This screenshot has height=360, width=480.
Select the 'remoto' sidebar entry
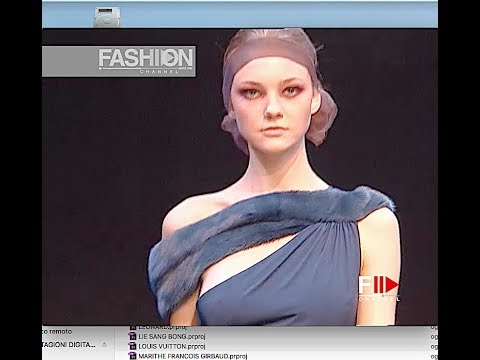pyautogui.click(x=57, y=331)
